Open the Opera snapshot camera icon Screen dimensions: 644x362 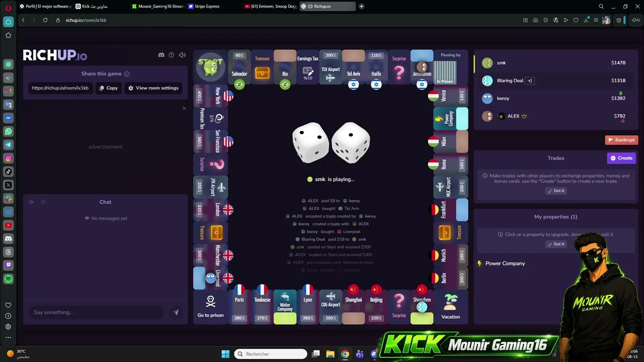click(535, 20)
